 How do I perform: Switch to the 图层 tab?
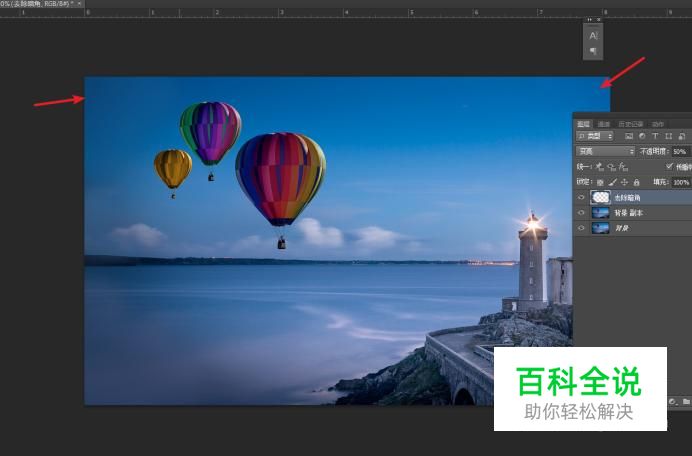(x=583, y=124)
